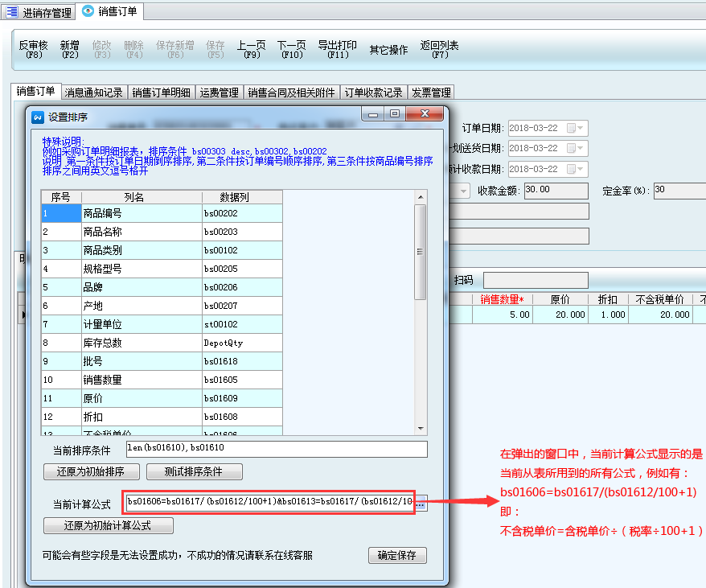Screen dimensions: 706x588
Task: Switch to the 消息通知记录 tab
Action: pyautogui.click(x=94, y=93)
